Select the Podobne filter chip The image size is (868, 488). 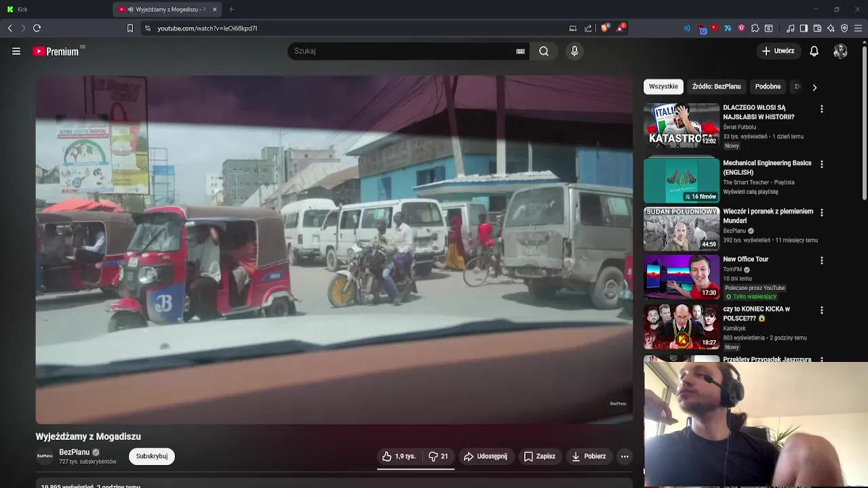click(x=768, y=87)
